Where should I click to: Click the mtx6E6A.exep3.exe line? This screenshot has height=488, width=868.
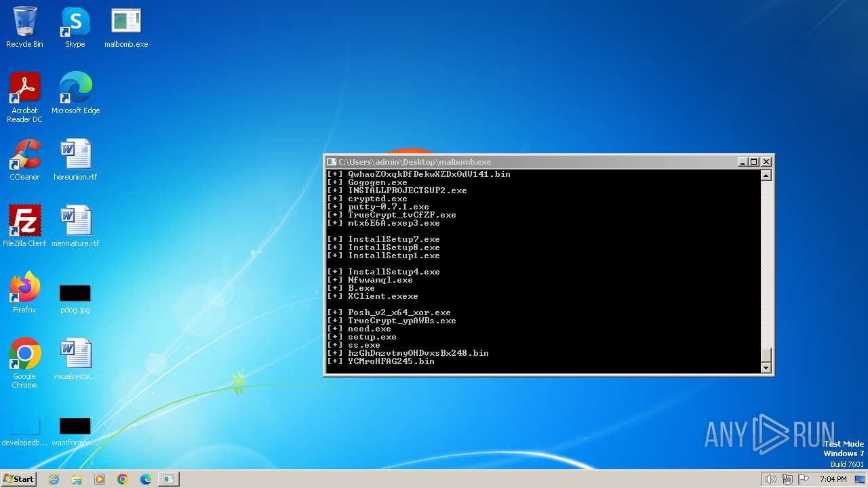(x=383, y=223)
